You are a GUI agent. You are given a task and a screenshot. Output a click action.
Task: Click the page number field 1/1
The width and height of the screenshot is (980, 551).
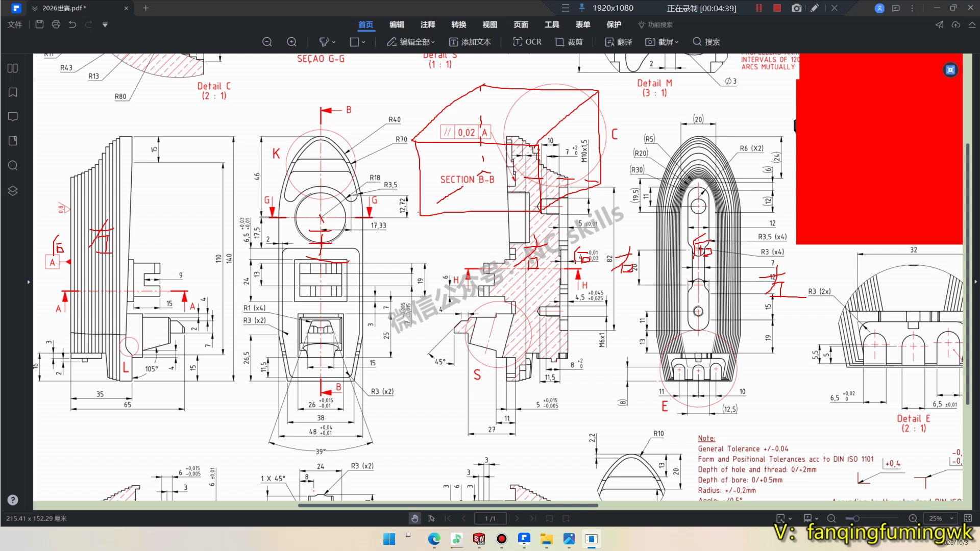coord(490,518)
